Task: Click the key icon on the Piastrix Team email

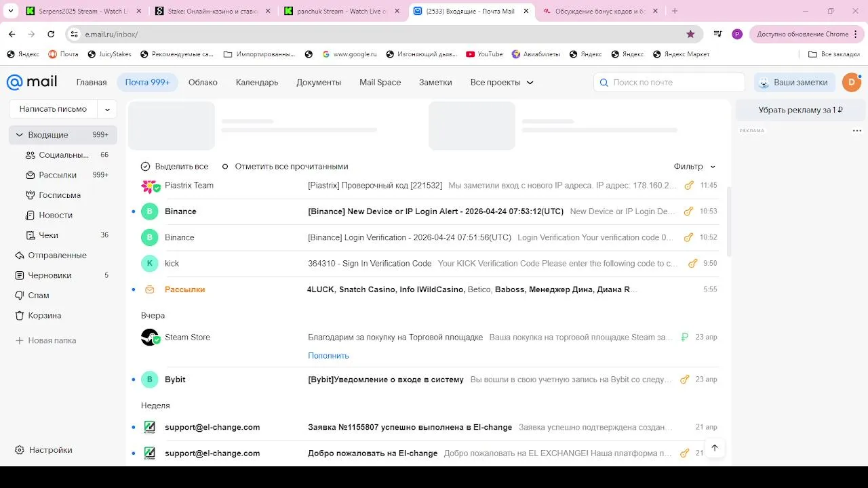Action: tap(689, 185)
